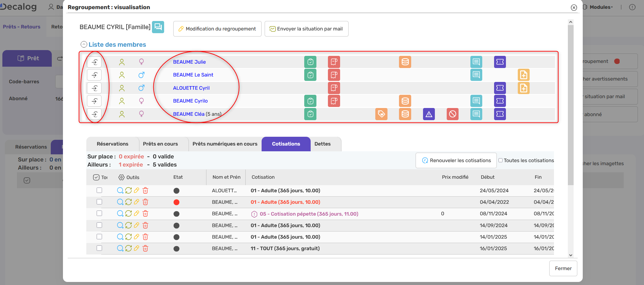Click the dialog's vertical scrollbar down arrow
Image resolution: width=644 pixels, height=285 pixels.
[571, 255]
